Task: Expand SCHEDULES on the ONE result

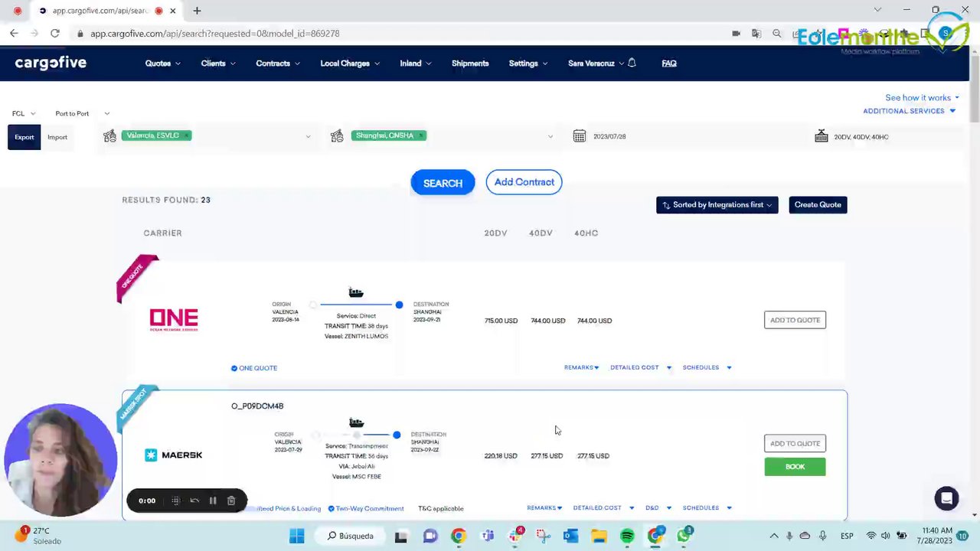Action: coord(707,367)
